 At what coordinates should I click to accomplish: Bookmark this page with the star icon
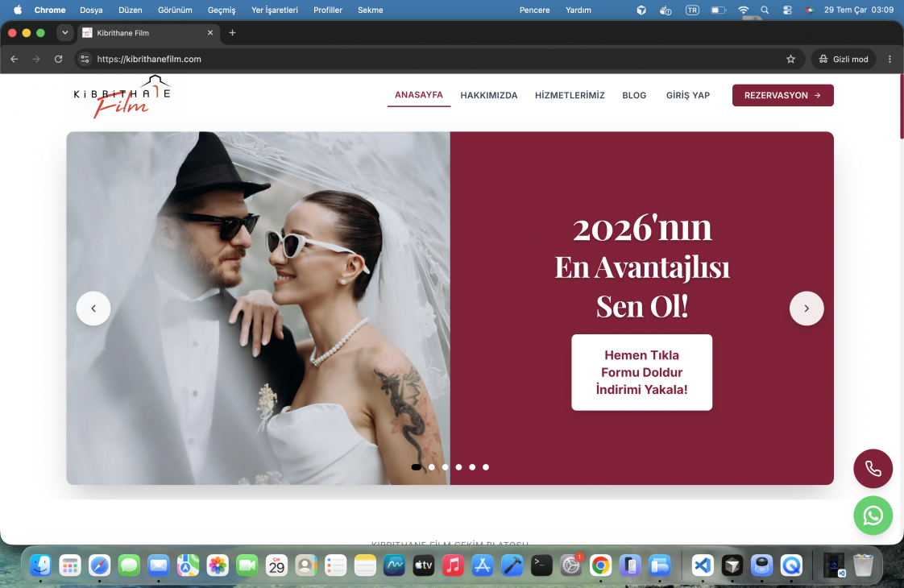[x=790, y=59]
